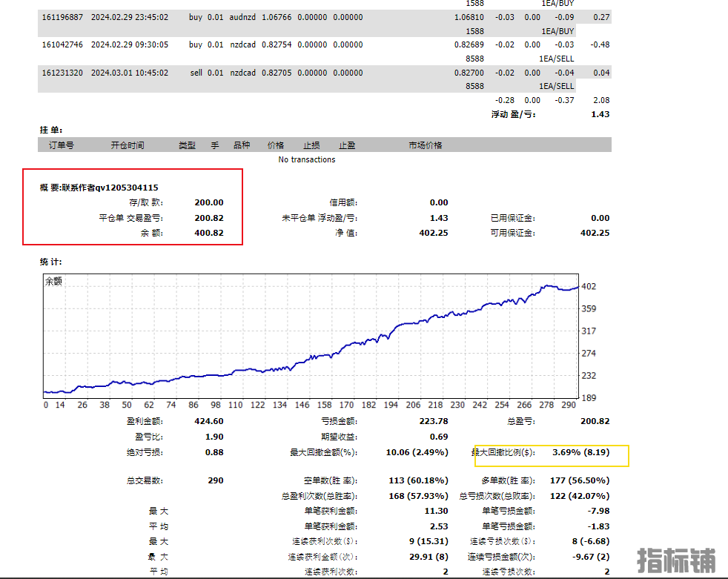Click the 已用保证金 value 0.00
728x579 pixels.
[x=600, y=218]
